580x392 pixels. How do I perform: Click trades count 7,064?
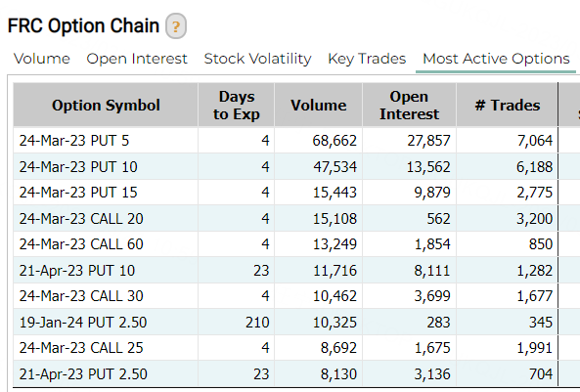[535, 141]
